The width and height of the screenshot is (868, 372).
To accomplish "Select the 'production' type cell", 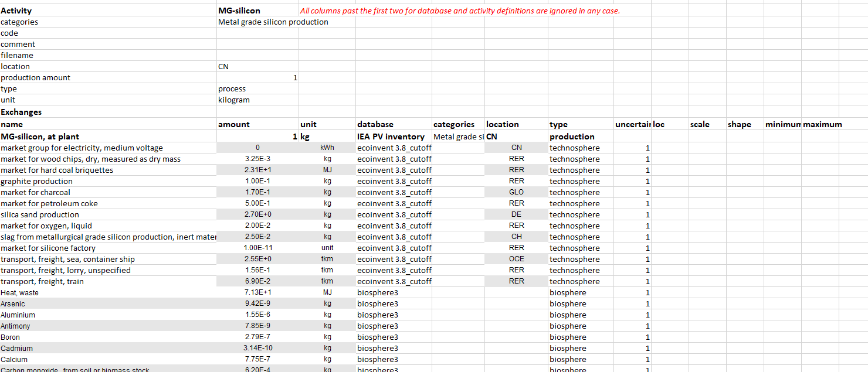I will [x=581, y=136].
